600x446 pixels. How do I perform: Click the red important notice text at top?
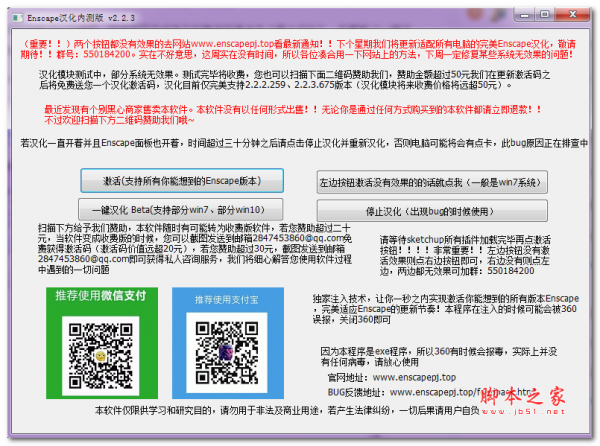click(x=300, y=51)
